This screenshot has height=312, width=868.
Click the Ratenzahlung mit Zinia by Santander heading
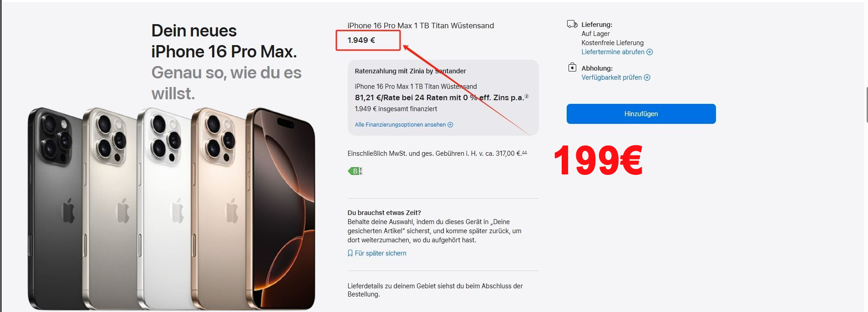tap(410, 71)
